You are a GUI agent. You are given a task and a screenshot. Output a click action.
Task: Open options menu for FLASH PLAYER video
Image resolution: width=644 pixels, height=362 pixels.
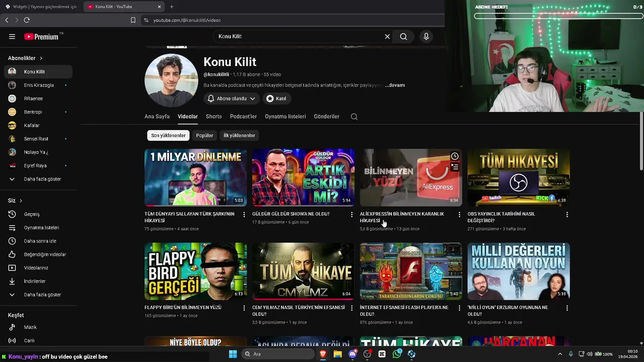click(459, 308)
